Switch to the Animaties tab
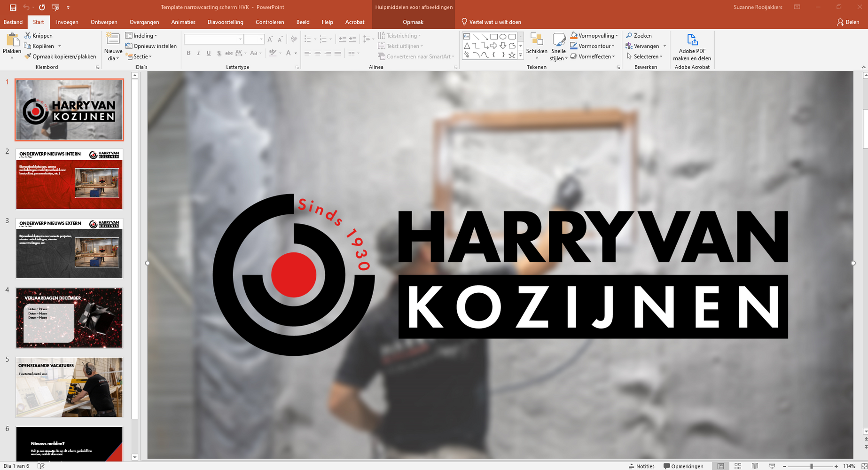Image resolution: width=868 pixels, height=470 pixels. click(183, 22)
